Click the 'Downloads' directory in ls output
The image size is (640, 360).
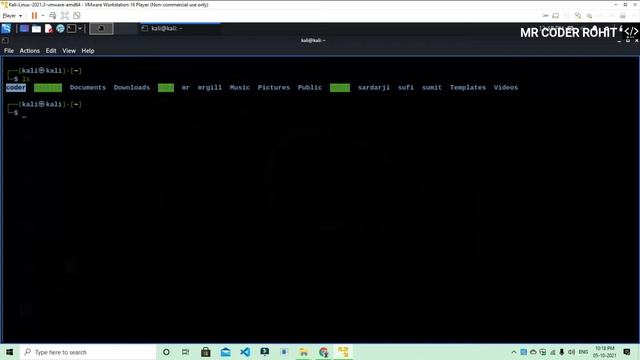(x=132, y=88)
